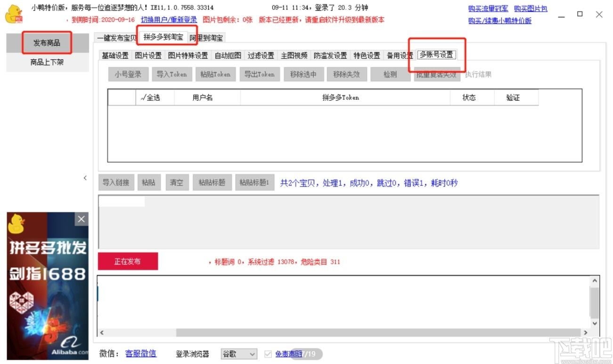Click the log area scroll-right arrow
Viewport: 613px width, 364px height.
[x=586, y=332]
